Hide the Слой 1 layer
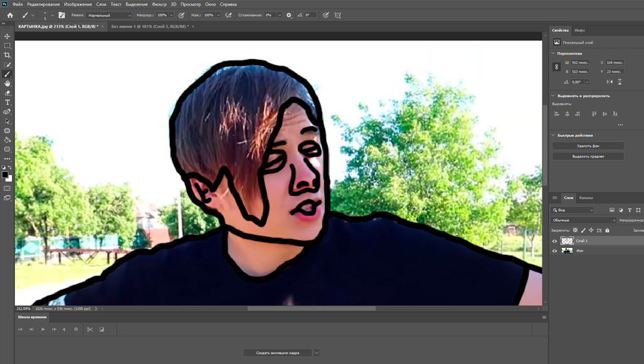The image size is (644, 364). [554, 241]
